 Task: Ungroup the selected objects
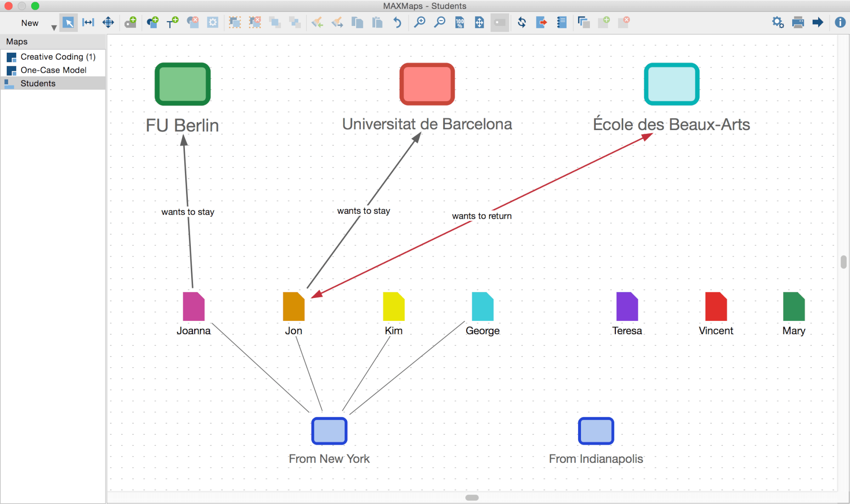pos(255,23)
